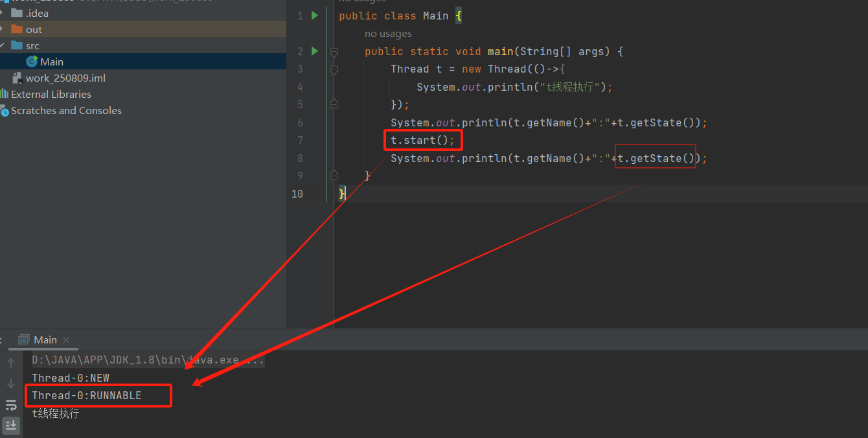Screen dimensions: 868x438
Task: Click the println "t线程执行" statement on line 4
Action: tap(514, 87)
